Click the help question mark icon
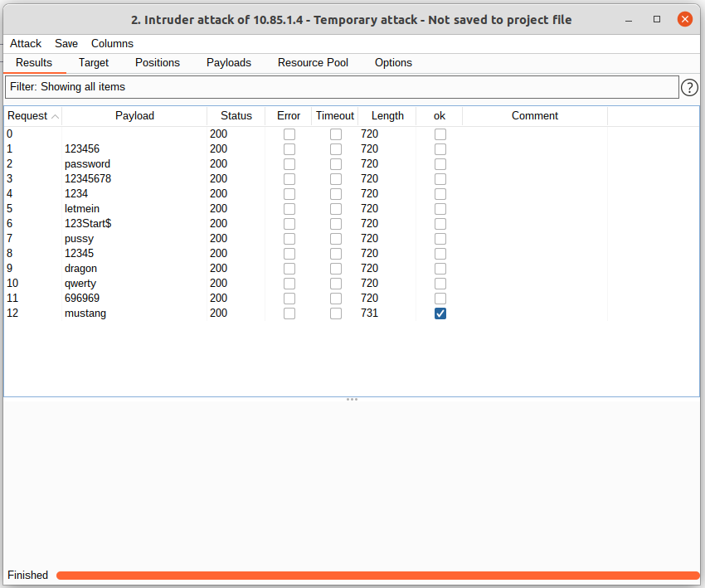 pyautogui.click(x=689, y=87)
